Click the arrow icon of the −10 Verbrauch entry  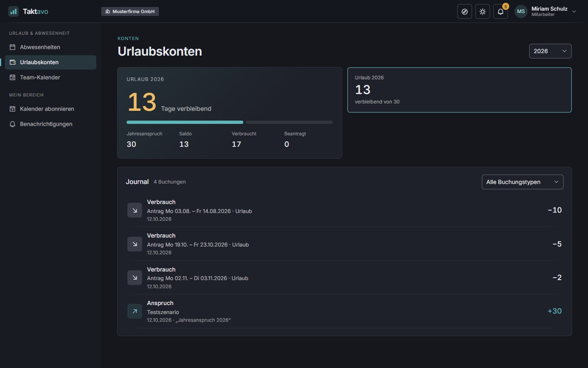click(x=135, y=210)
